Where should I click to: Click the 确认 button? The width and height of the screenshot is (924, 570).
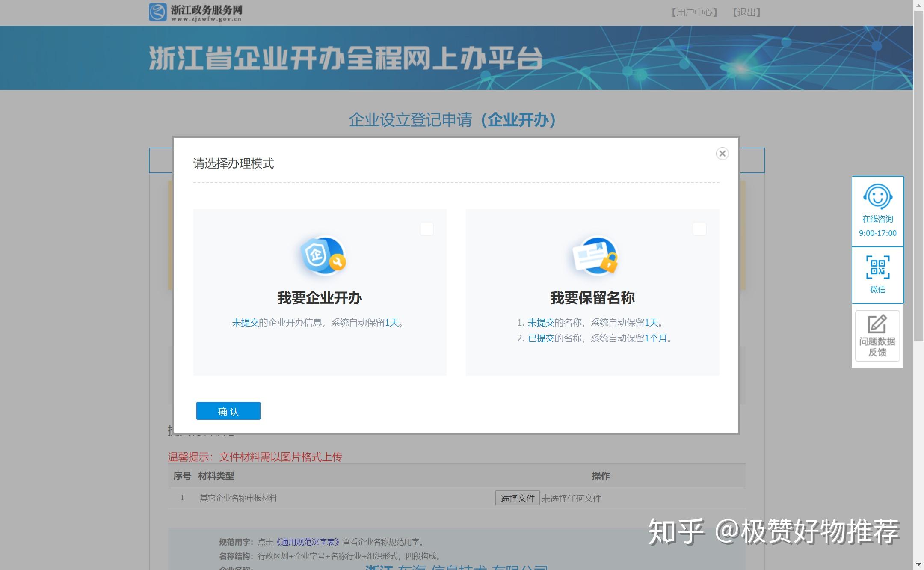coord(228,410)
